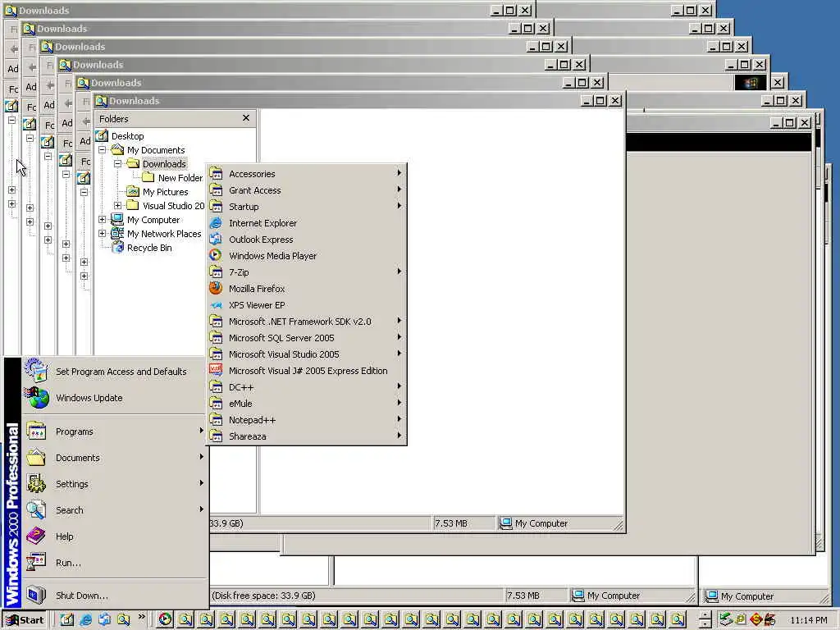Image resolution: width=840 pixels, height=630 pixels.
Task: Collapse the Downloads tree node
Action: pos(118,164)
